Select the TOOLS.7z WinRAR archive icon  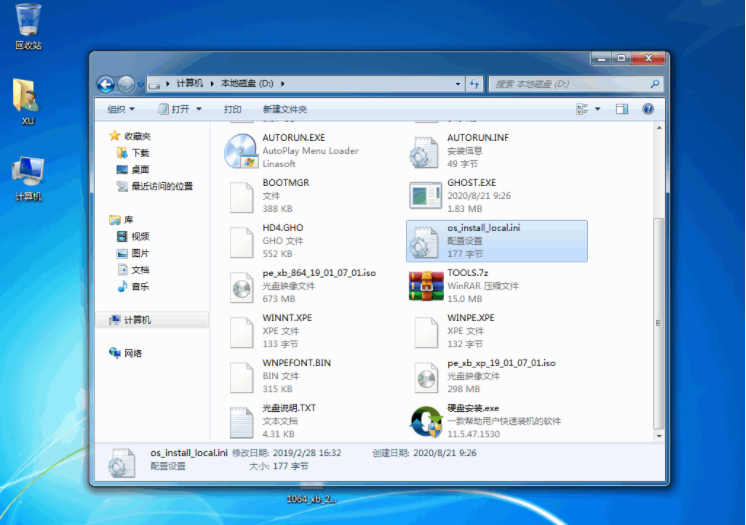click(425, 286)
